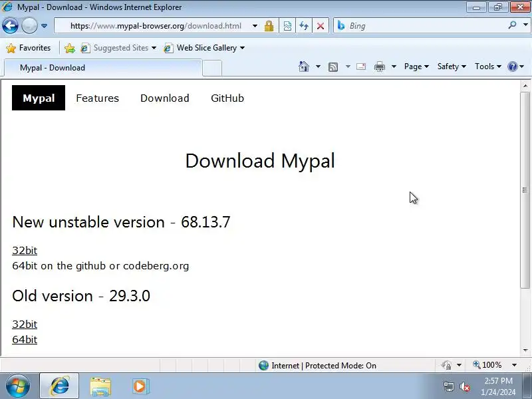Expand the address bar autocomplete dropdown
The height and width of the screenshot is (399, 532).
[x=255, y=26]
